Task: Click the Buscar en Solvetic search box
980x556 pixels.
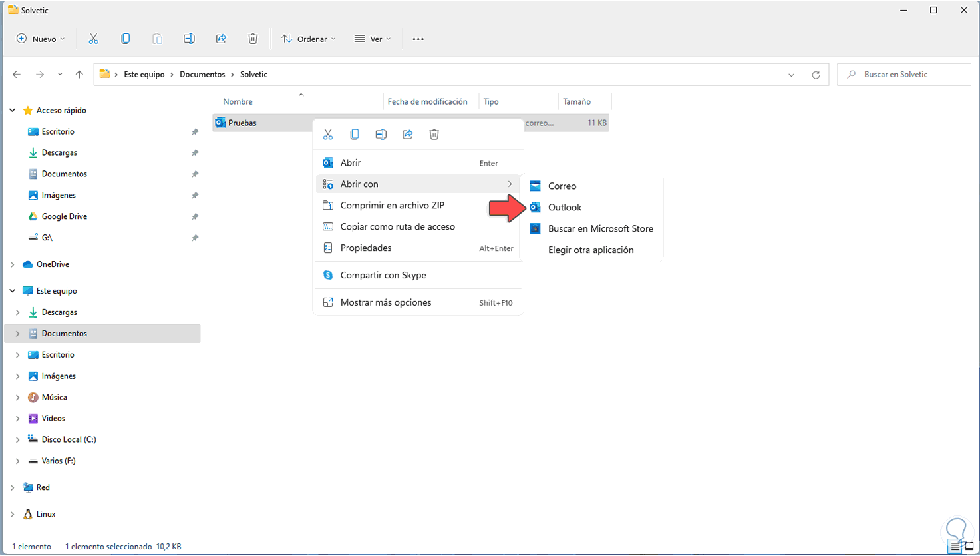Action: pyautogui.click(x=904, y=75)
